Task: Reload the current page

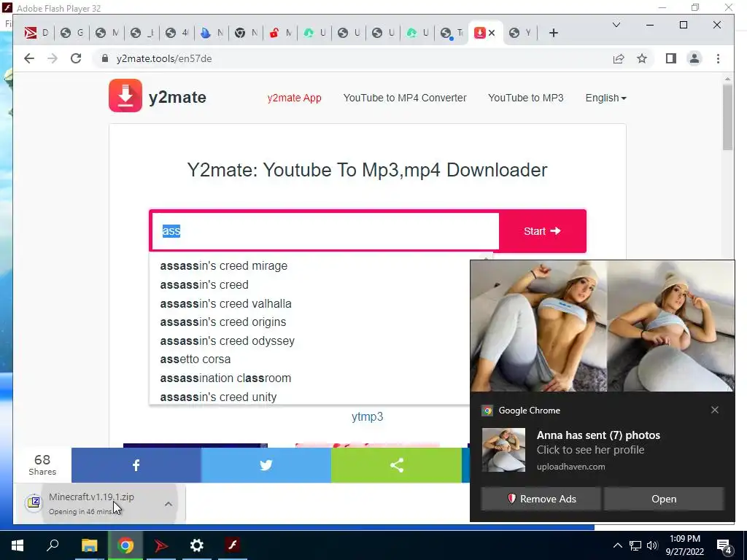Action: pos(76,58)
